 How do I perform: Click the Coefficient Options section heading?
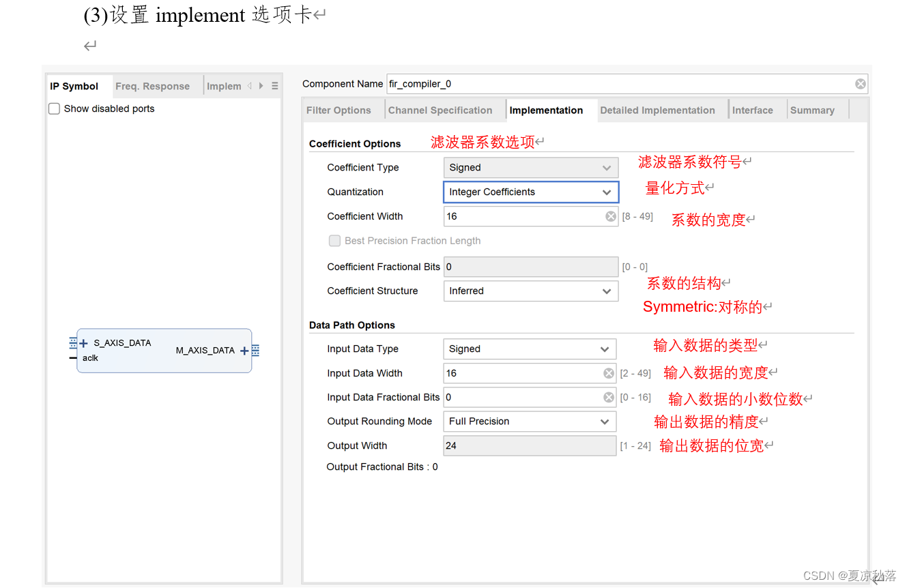coord(355,144)
